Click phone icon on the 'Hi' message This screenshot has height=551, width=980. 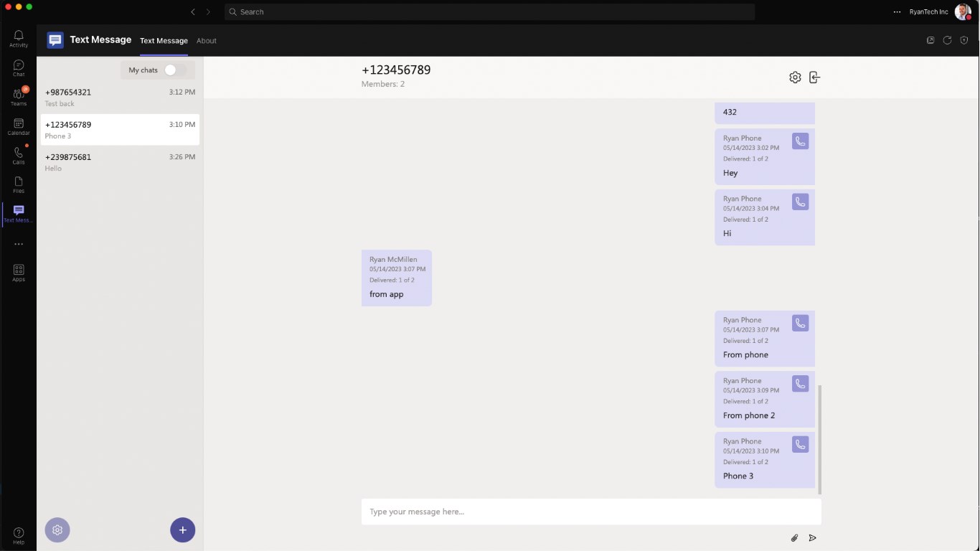(800, 202)
